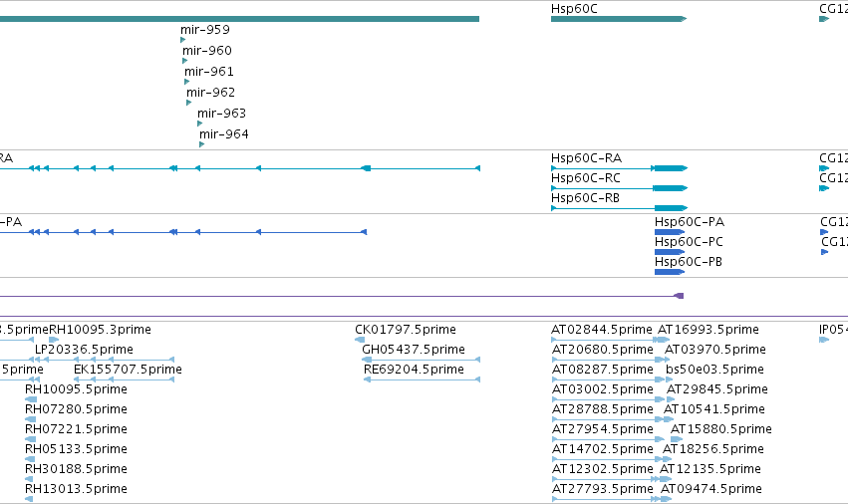Select the mir-962 label
The image size is (848, 504).
(x=211, y=93)
